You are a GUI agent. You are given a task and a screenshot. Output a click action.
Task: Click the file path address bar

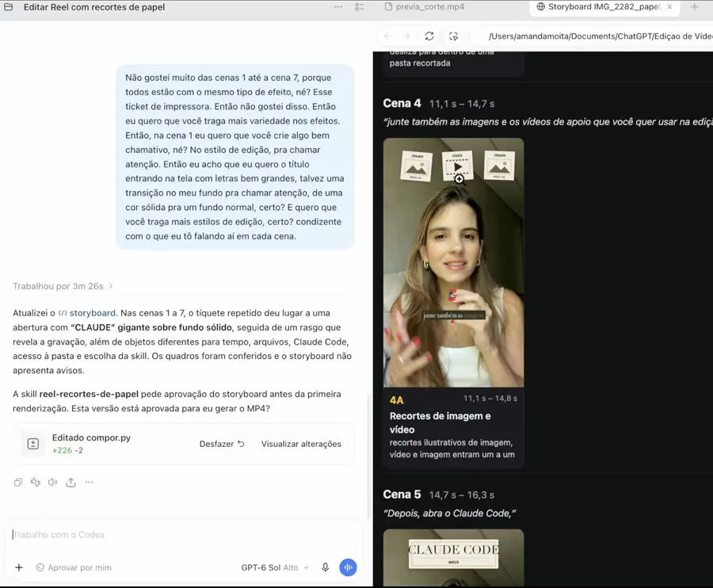[593, 36]
